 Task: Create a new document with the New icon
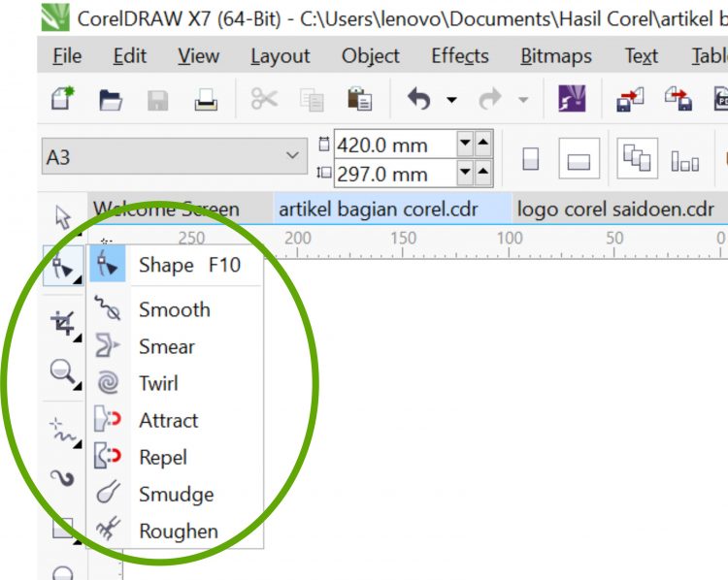[63, 98]
